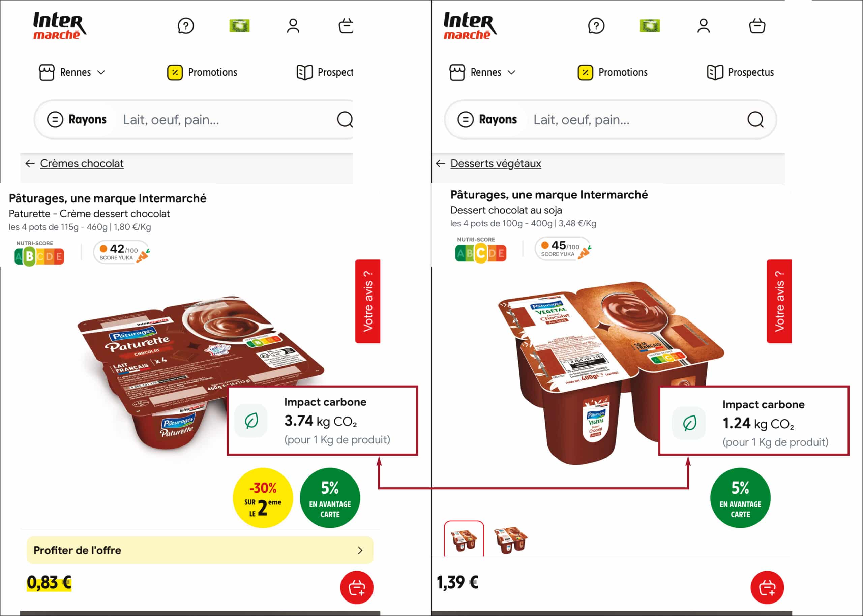Open account profile icon in left header

(x=293, y=26)
